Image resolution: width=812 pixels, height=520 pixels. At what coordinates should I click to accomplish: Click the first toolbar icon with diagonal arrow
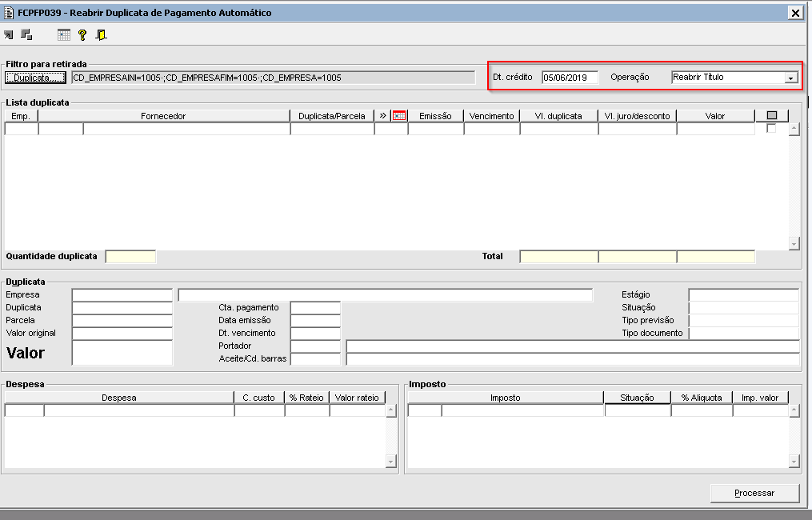pyautogui.click(x=9, y=34)
